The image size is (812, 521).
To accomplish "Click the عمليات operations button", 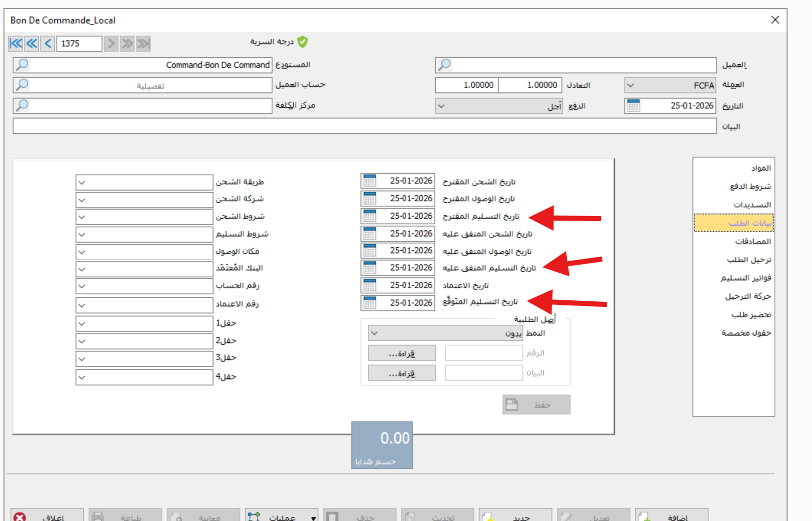I will pyautogui.click(x=281, y=516).
